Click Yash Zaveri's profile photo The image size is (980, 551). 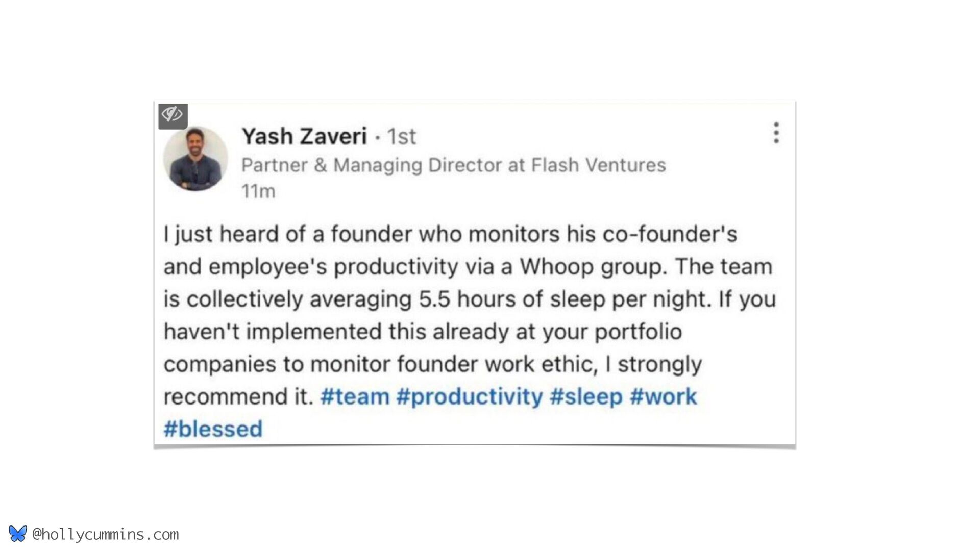(195, 159)
